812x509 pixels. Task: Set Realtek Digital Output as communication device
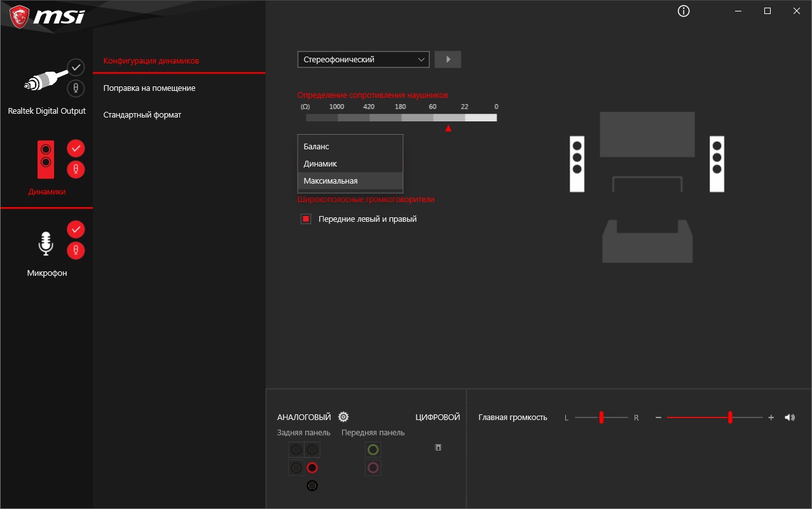tap(76, 88)
